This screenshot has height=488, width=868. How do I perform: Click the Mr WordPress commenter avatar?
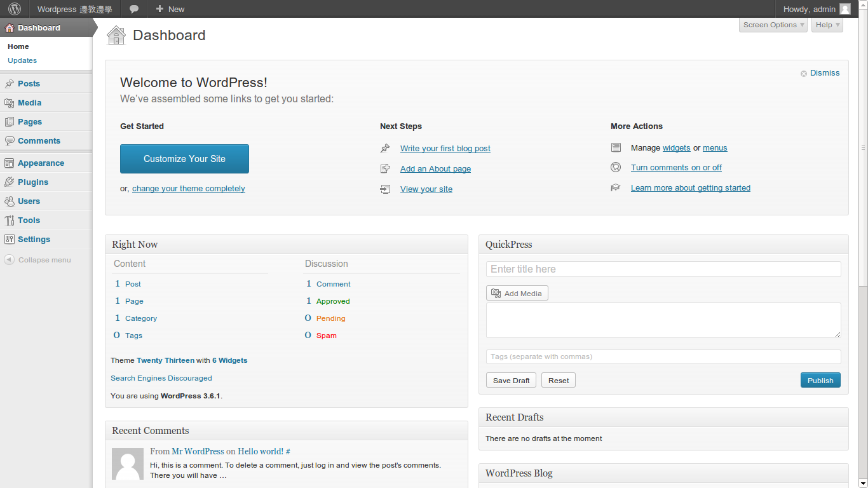[x=128, y=464]
